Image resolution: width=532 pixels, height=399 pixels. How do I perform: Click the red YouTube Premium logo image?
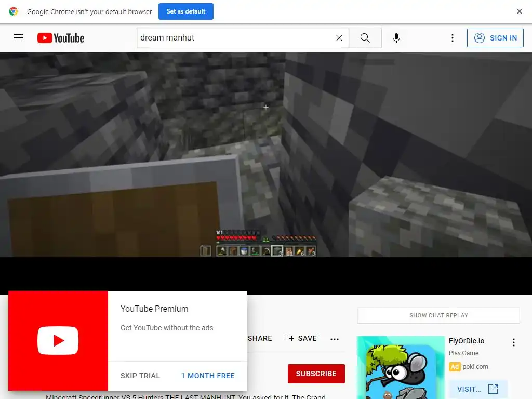58,341
